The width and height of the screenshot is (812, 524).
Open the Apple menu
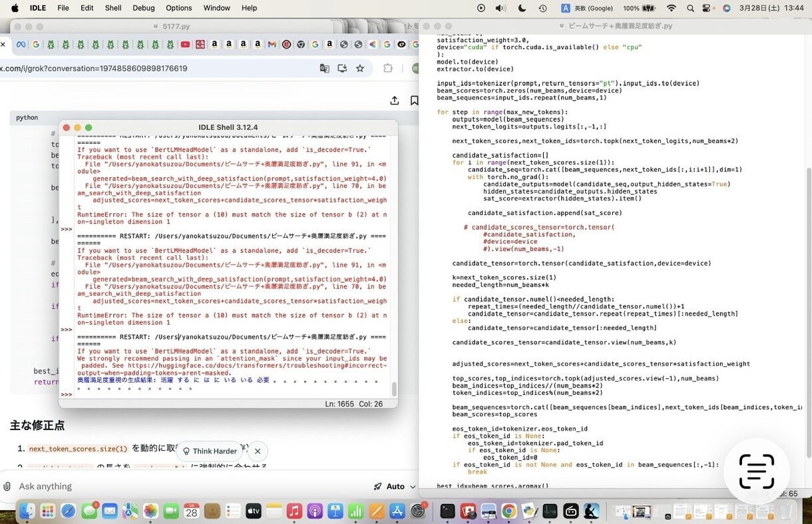[x=15, y=8]
